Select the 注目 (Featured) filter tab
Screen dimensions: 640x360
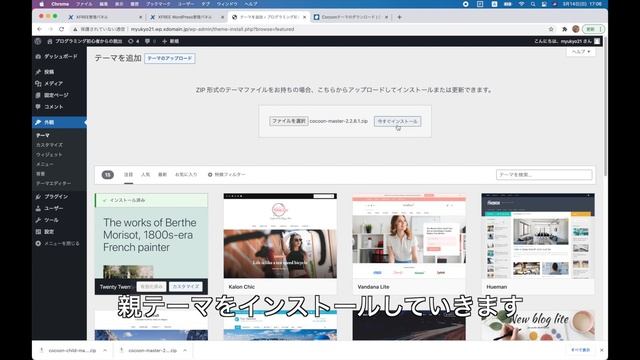click(129, 175)
